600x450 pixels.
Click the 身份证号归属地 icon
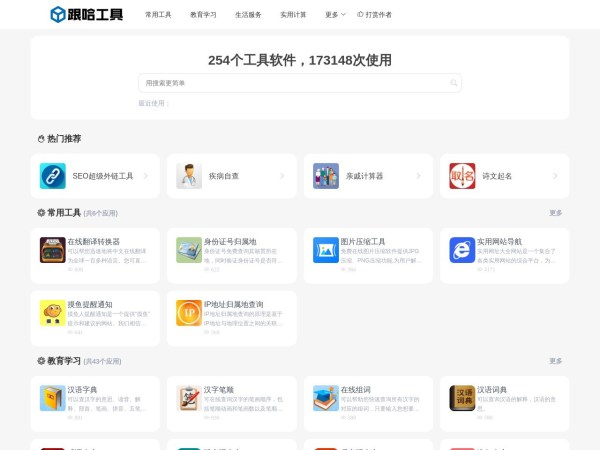(189, 250)
